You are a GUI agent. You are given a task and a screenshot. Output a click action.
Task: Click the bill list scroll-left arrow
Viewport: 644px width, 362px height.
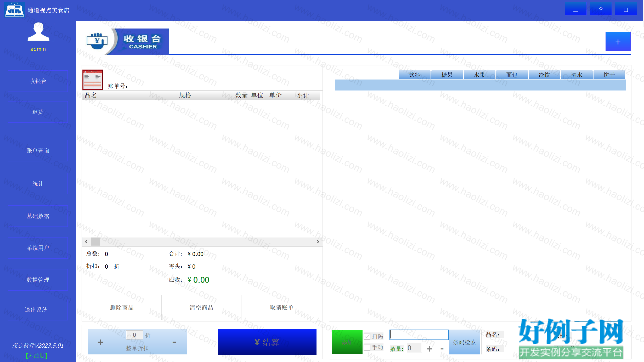pos(86,242)
